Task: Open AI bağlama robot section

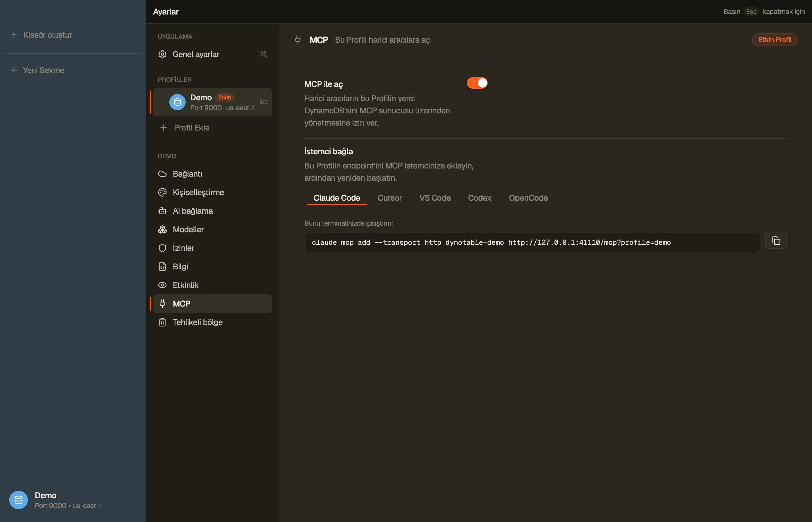Action: click(212, 211)
